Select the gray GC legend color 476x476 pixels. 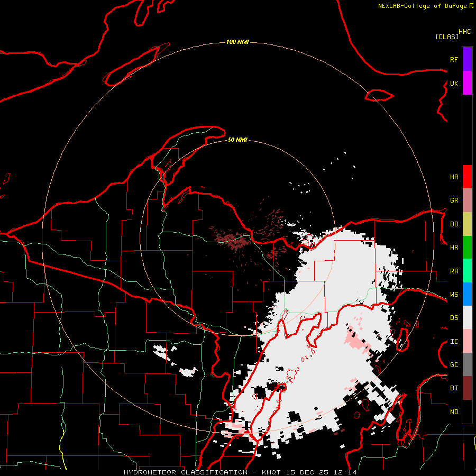pos(467,364)
